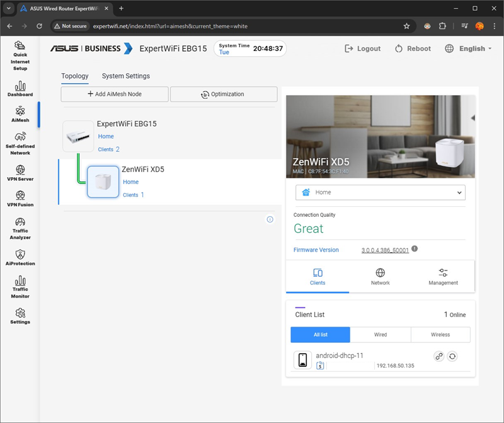Go to the Dashboard sidebar icon
The image size is (504, 423).
coord(20,88)
